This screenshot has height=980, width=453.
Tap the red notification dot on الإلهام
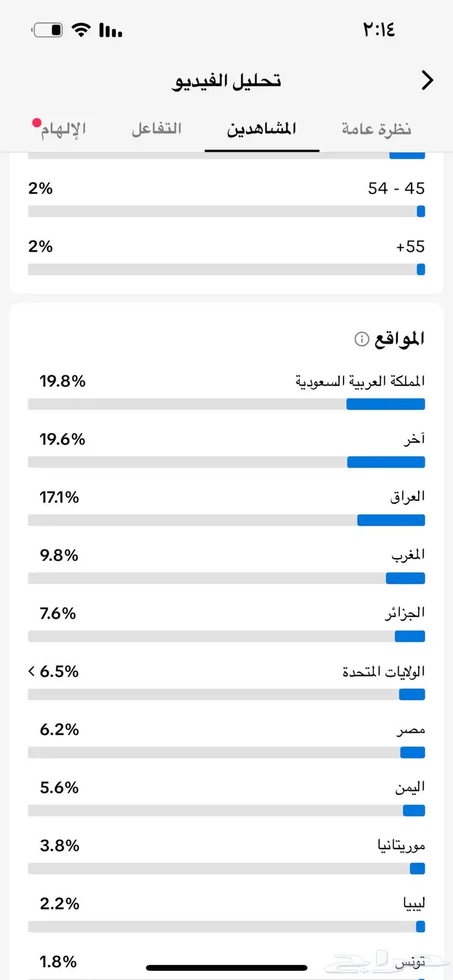[x=36, y=122]
